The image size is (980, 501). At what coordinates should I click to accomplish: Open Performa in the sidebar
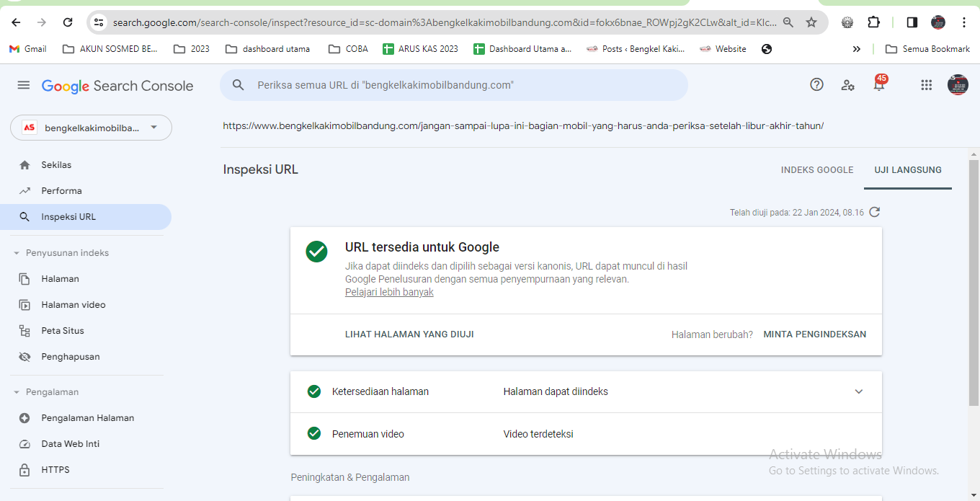(x=62, y=191)
